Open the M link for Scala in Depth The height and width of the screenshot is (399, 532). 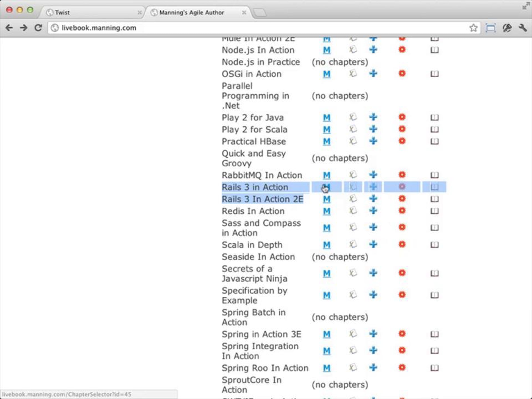pyautogui.click(x=326, y=245)
